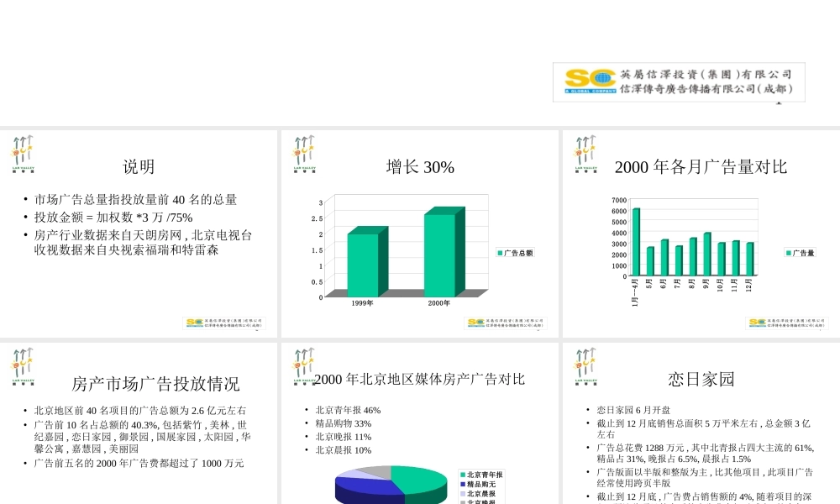The width and height of the screenshot is (840, 504).
Task: Click the 7000 y-axis value in monthly chart
Action: 619,200
